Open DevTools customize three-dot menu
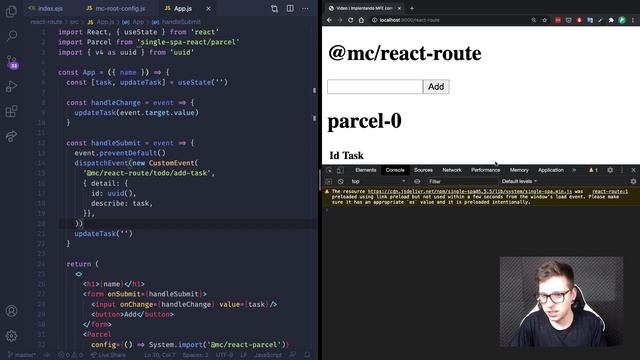Screen dimensions: 640x360 [622, 170]
